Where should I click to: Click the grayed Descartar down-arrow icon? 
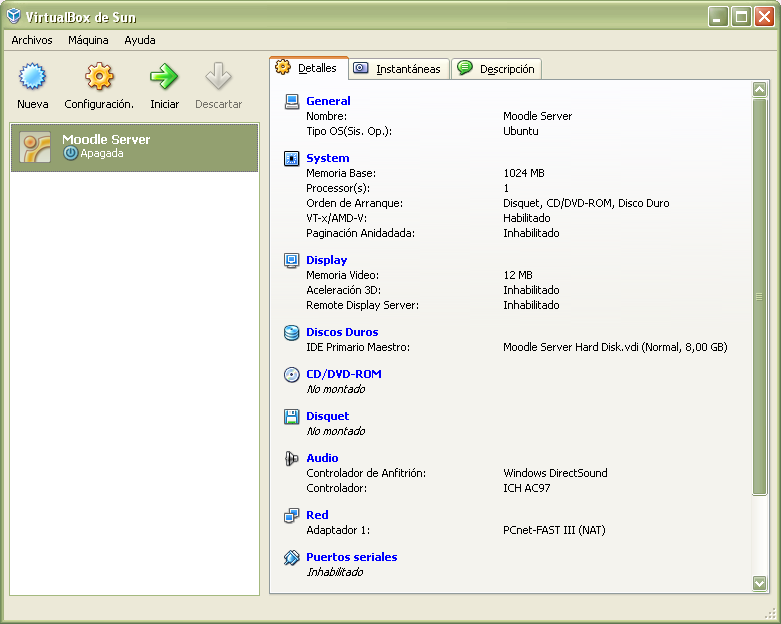click(x=218, y=76)
